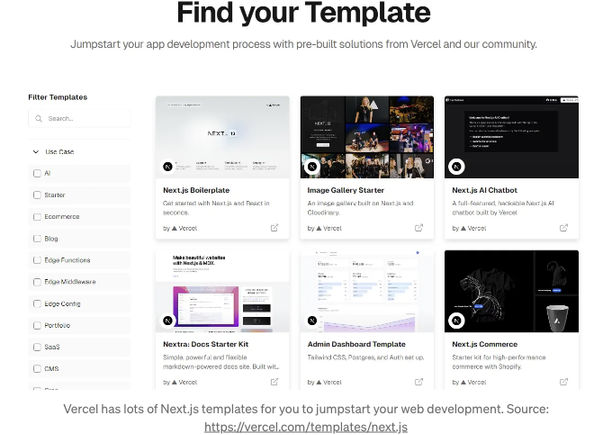Open external link icon on Nextra: Docs Starter Kit card
This screenshot has height=435, width=612.
click(x=274, y=382)
